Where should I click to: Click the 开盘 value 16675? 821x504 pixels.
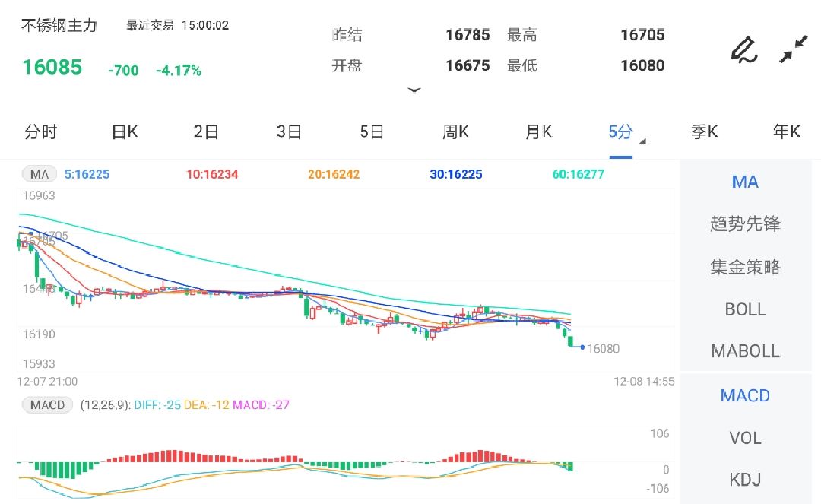click(x=468, y=65)
